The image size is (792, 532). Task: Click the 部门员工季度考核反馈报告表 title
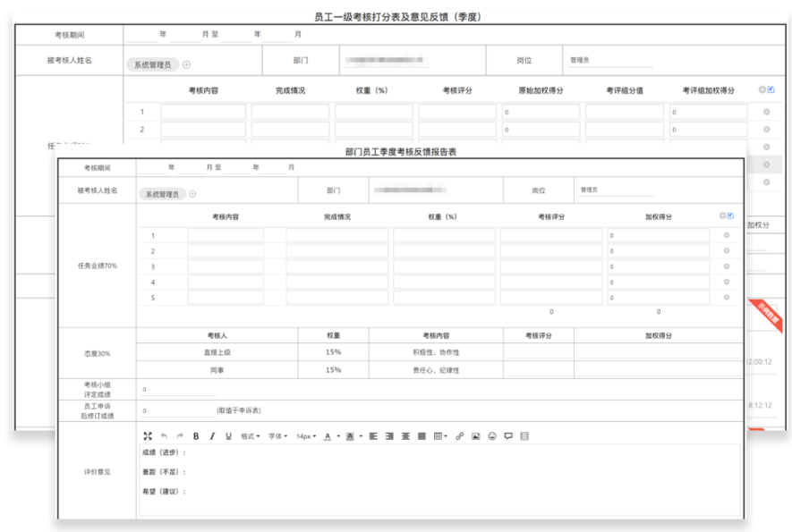click(x=401, y=151)
